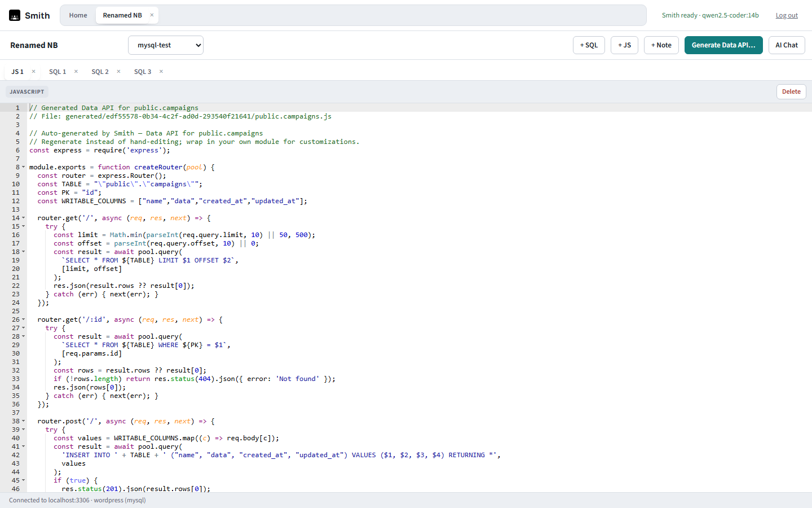Collapse code fold arrow at line 45
The height and width of the screenshot is (508, 812).
pos(23,480)
